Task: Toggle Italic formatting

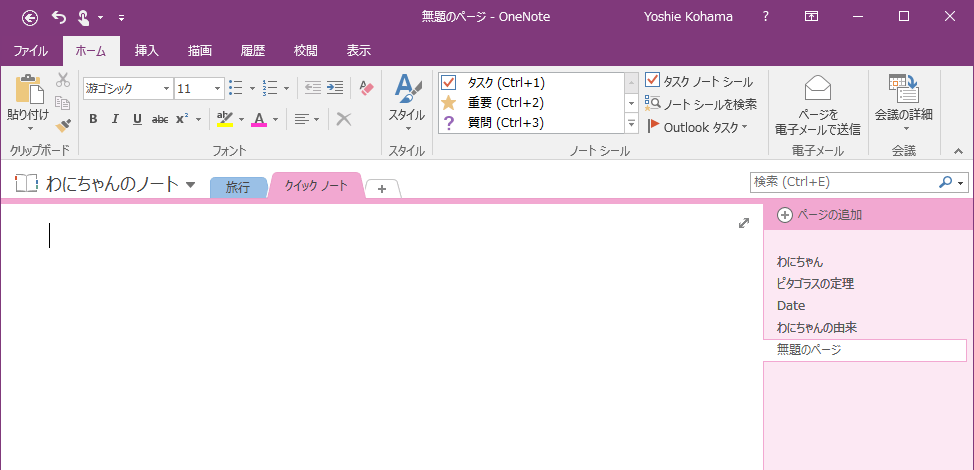Action: pyautogui.click(x=115, y=119)
